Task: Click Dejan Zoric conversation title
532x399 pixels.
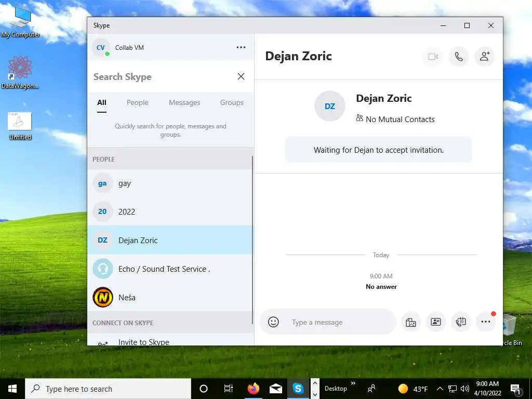Action: point(298,56)
